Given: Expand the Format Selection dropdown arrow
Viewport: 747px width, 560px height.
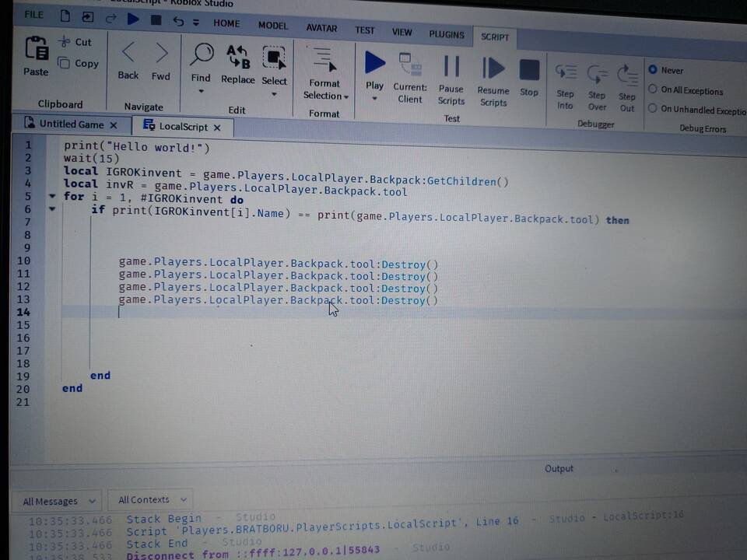Looking at the screenshot, I should (345, 96).
